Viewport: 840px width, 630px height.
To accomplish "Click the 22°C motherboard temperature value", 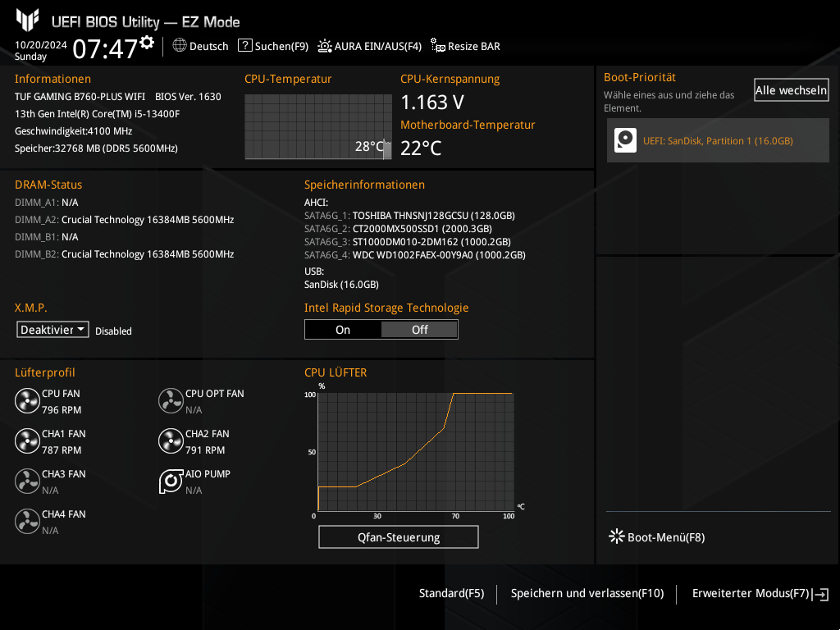I will tap(421, 148).
